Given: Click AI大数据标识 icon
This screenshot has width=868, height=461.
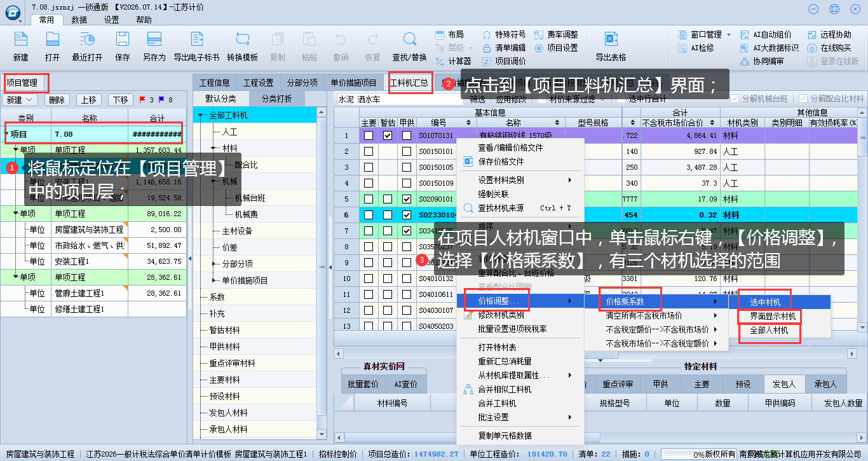Looking at the screenshot, I should pos(746,48).
